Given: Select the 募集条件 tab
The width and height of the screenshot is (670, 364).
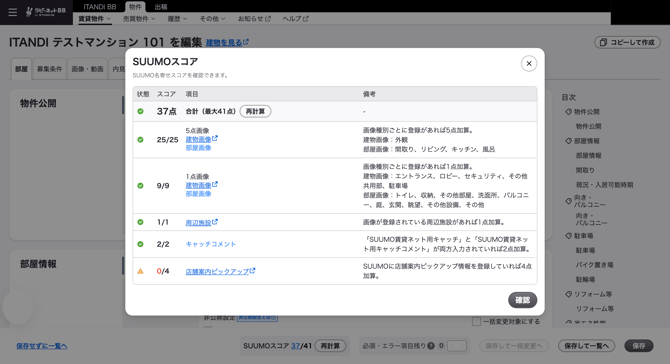Looking at the screenshot, I should point(49,69).
